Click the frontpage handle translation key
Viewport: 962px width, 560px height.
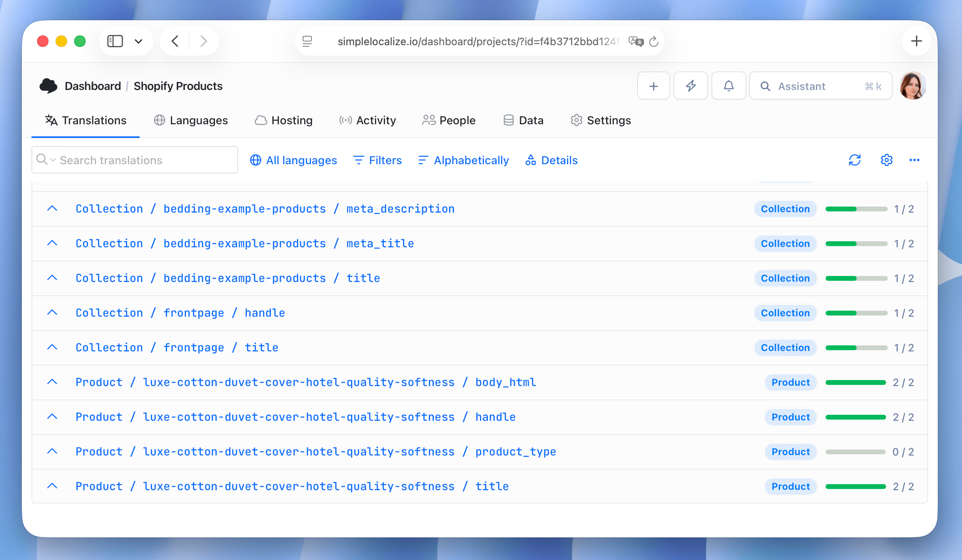[x=180, y=313]
